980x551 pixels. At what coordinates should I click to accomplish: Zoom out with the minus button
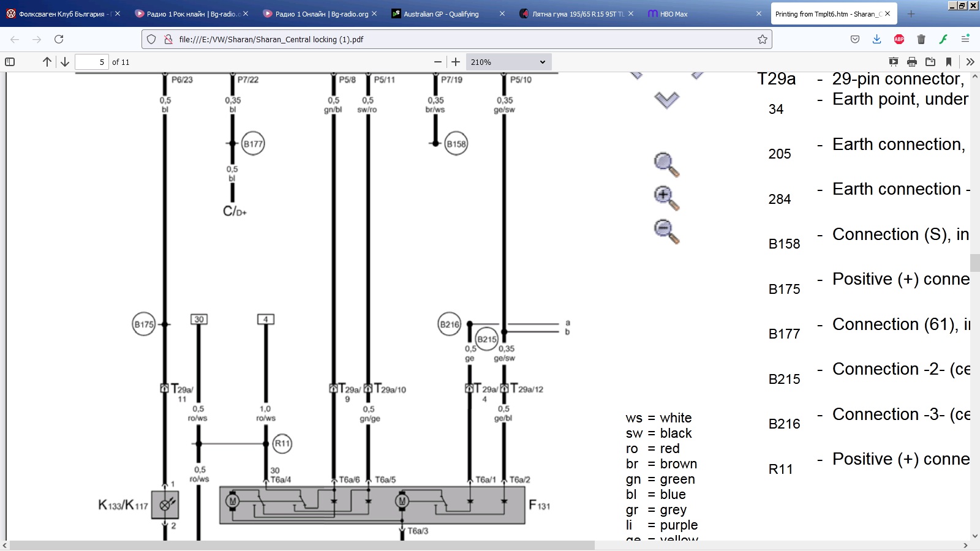(x=437, y=62)
